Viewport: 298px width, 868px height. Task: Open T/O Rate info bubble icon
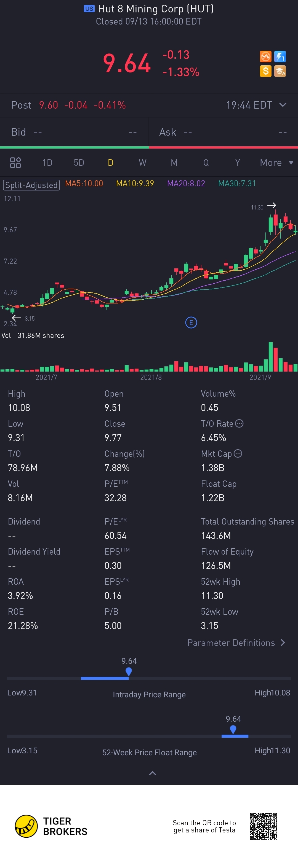[x=239, y=424]
